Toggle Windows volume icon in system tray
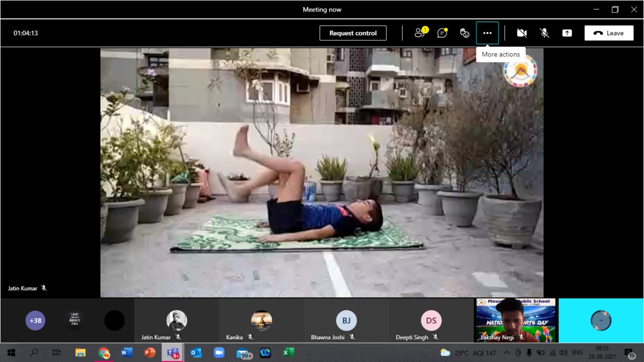644x362 pixels. [x=563, y=353]
